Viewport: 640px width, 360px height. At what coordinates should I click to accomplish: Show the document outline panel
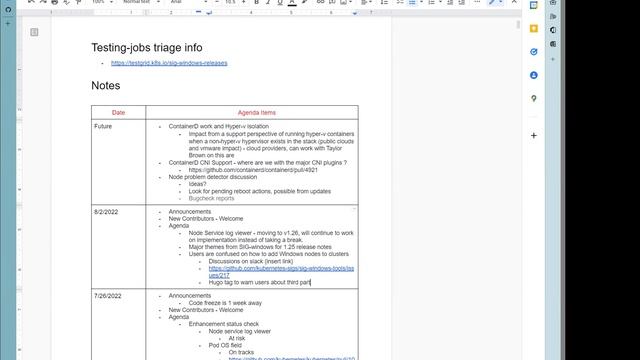(34, 32)
